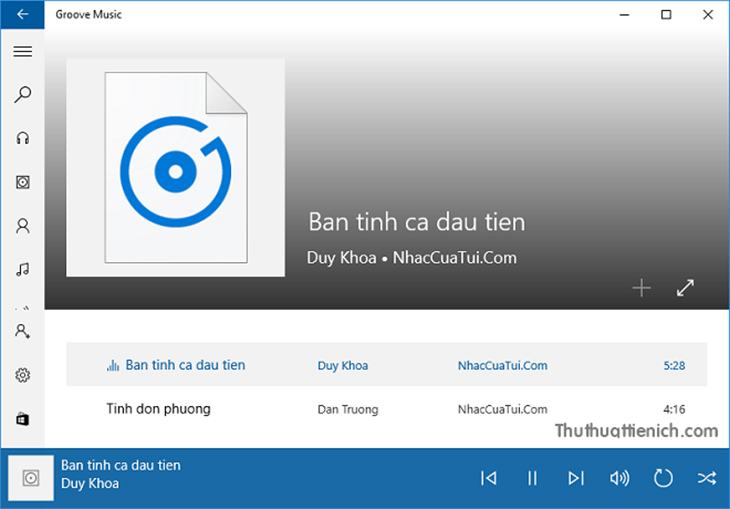This screenshot has height=509, width=730.
Task: Expand Now Playing to full screen
Action: (685, 288)
